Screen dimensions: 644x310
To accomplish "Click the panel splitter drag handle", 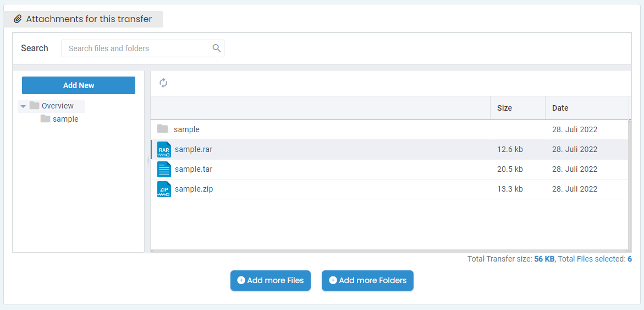I will coord(147,161).
